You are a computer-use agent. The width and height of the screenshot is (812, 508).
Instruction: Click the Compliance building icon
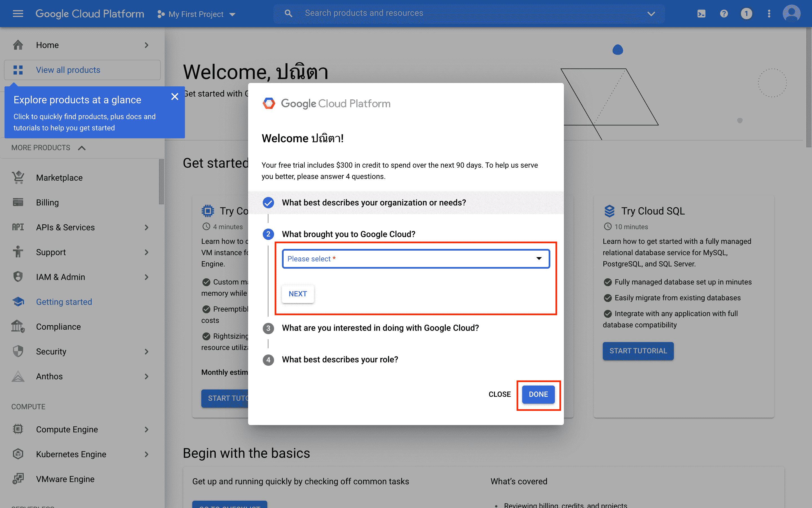18,326
